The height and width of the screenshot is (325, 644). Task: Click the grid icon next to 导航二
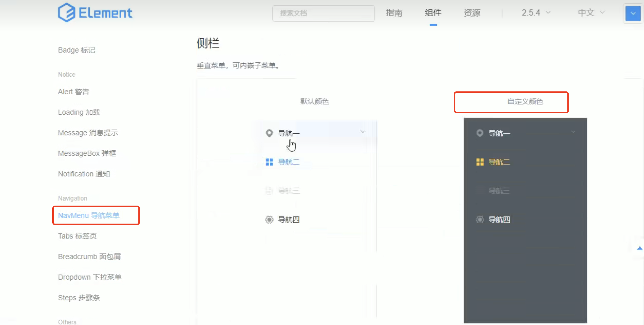[x=269, y=162]
